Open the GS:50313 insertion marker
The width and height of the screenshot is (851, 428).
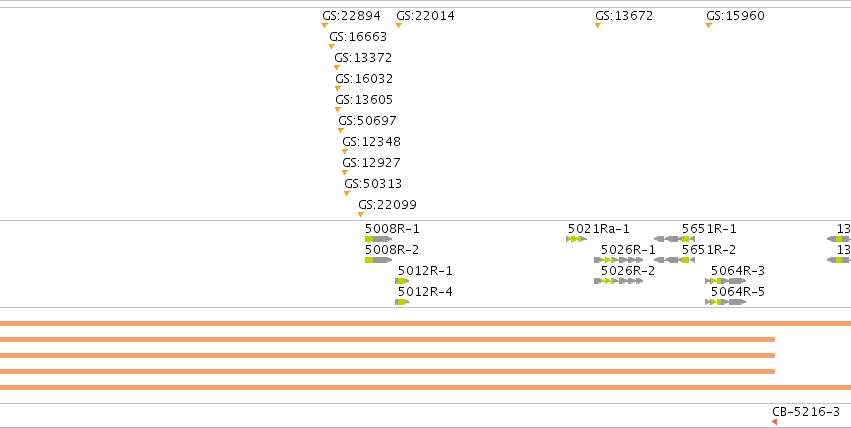347,194
